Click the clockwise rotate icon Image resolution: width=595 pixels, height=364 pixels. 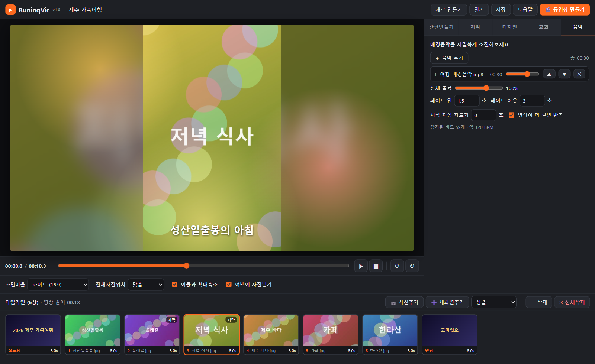click(x=412, y=266)
